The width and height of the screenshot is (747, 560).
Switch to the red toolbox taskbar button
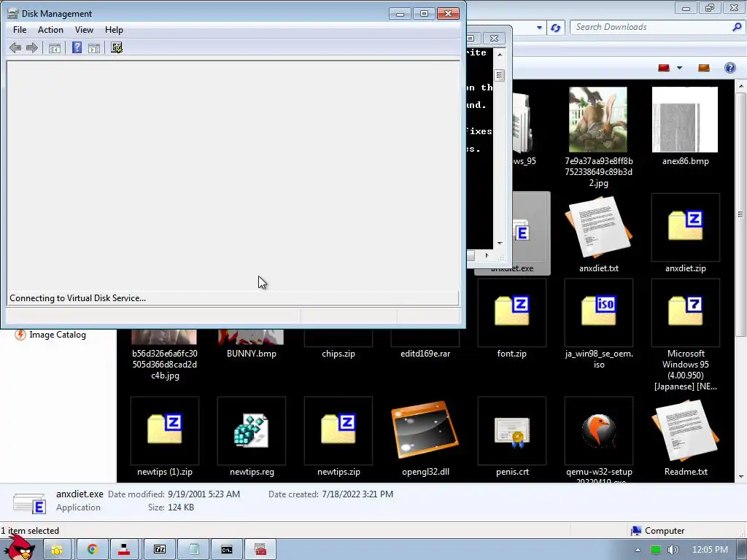pos(260,550)
